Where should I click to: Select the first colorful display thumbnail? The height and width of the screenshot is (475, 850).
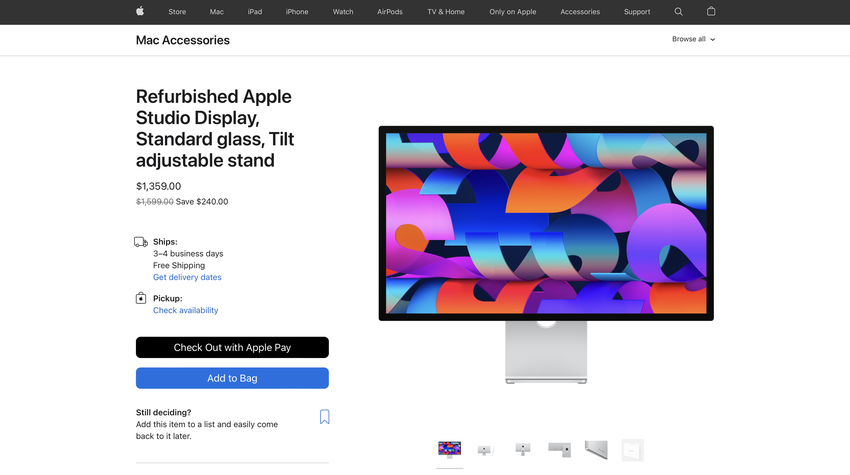[x=449, y=450]
